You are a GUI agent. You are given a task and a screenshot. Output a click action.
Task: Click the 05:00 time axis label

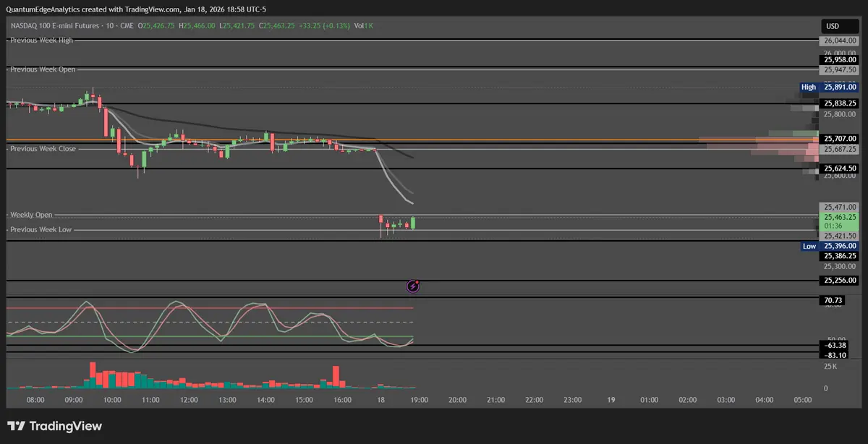pyautogui.click(x=802, y=399)
